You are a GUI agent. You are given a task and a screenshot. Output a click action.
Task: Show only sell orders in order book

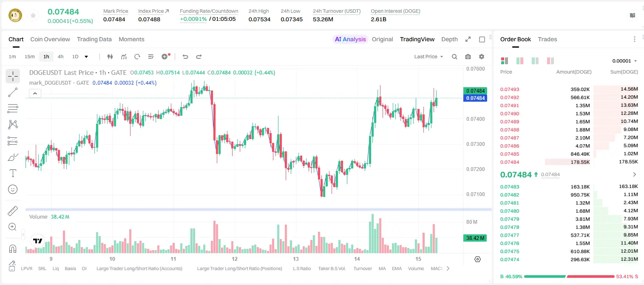(x=550, y=61)
